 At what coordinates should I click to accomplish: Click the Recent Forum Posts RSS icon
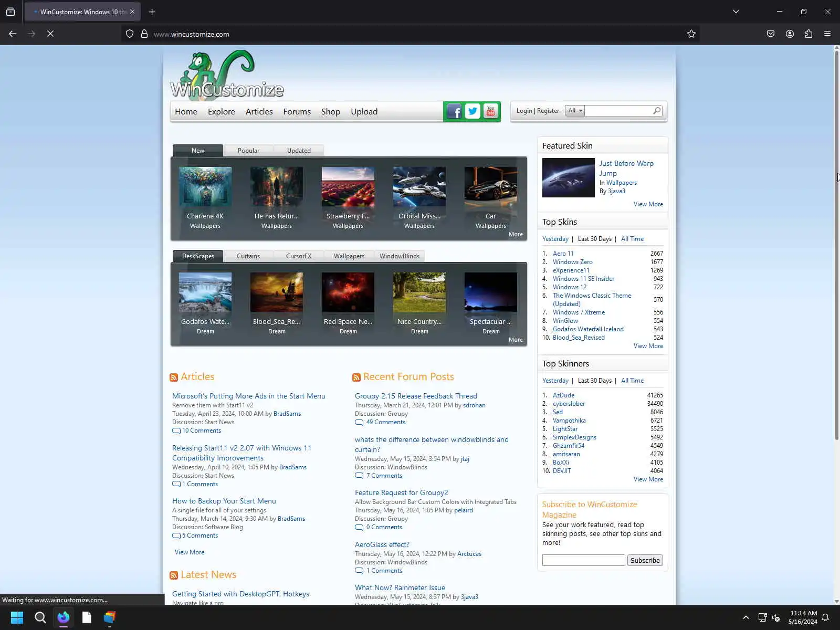(x=356, y=377)
